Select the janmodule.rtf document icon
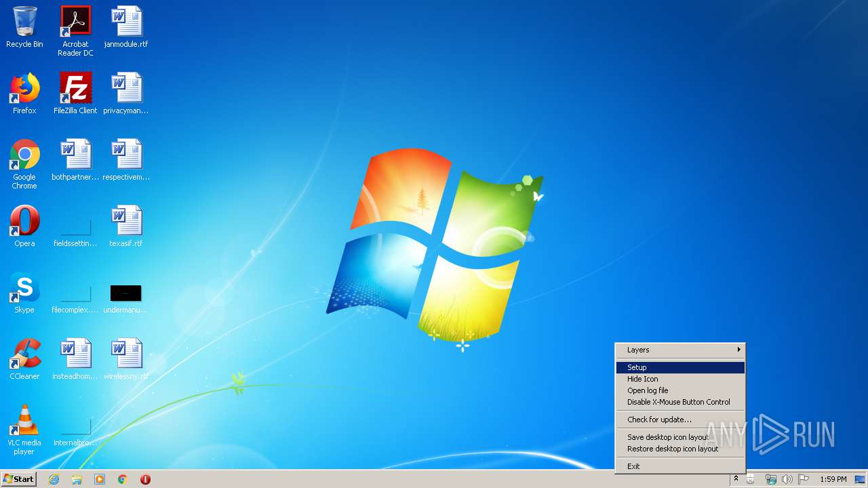The image size is (868, 488). click(x=126, y=27)
